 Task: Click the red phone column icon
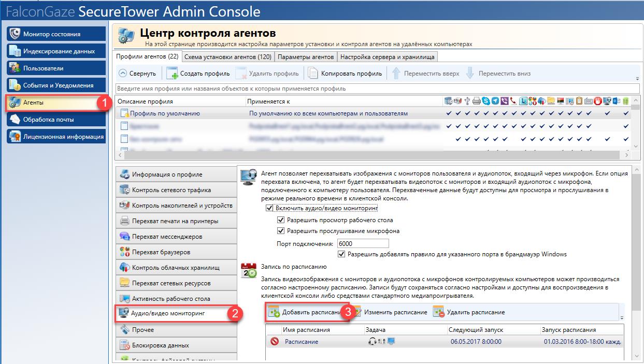point(513,101)
